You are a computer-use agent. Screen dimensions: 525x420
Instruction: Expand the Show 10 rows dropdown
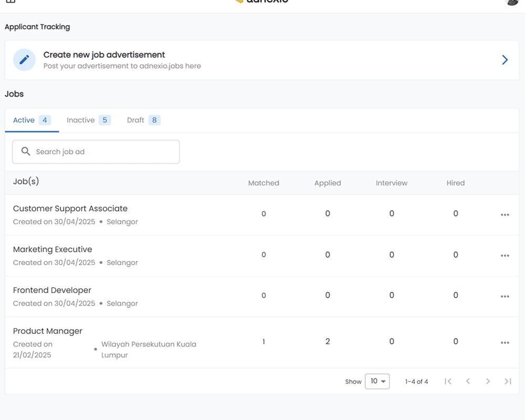coord(377,381)
